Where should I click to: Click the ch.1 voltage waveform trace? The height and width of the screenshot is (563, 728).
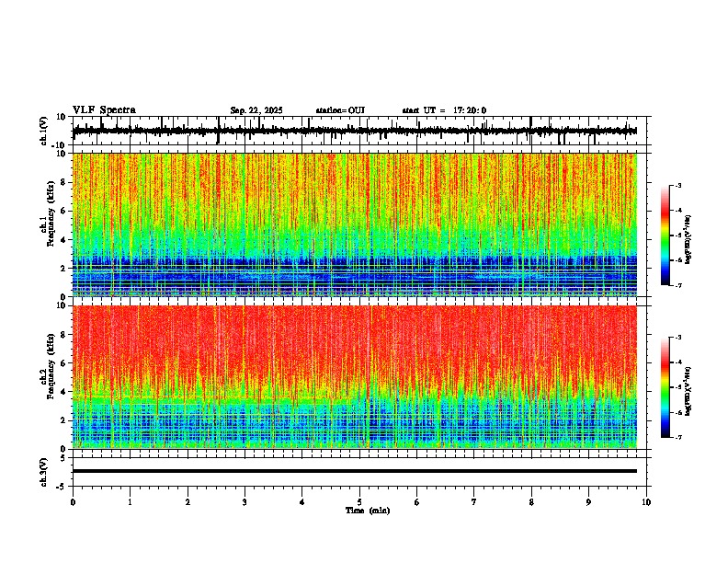click(355, 131)
